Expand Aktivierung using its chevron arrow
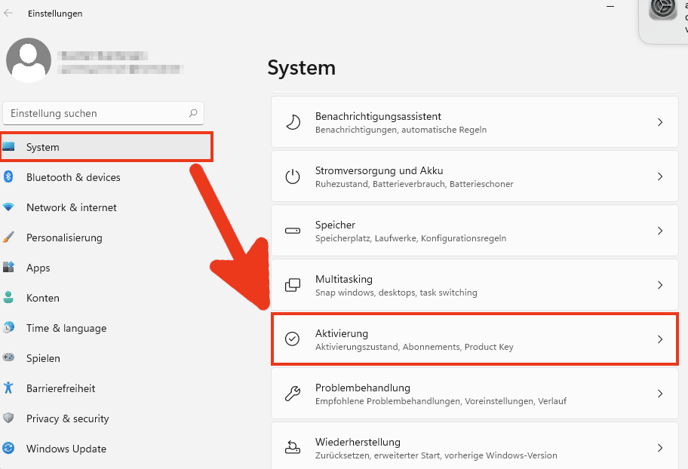 coord(659,339)
